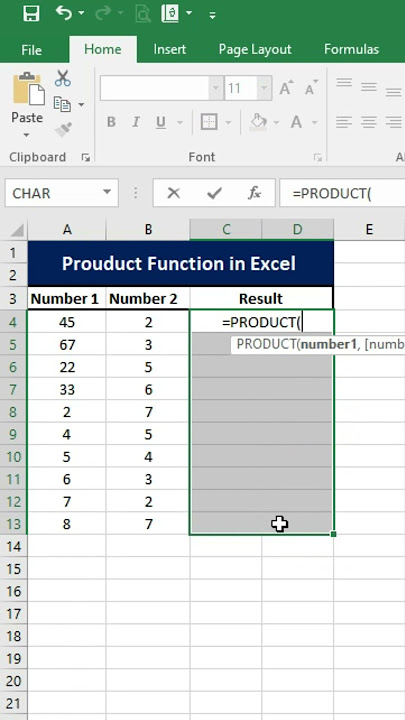Click the font size box showing 11
Image resolution: width=405 pixels, height=720 pixels.
(x=241, y=88)
